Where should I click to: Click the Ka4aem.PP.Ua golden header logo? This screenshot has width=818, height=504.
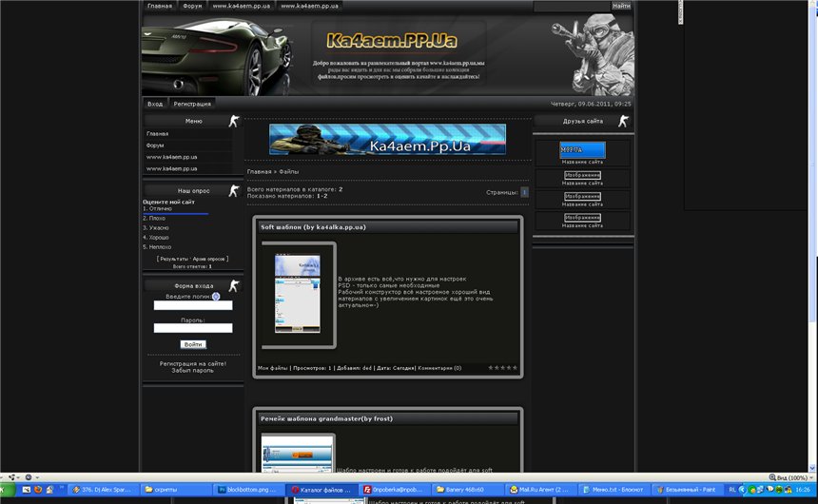[392, 41]
